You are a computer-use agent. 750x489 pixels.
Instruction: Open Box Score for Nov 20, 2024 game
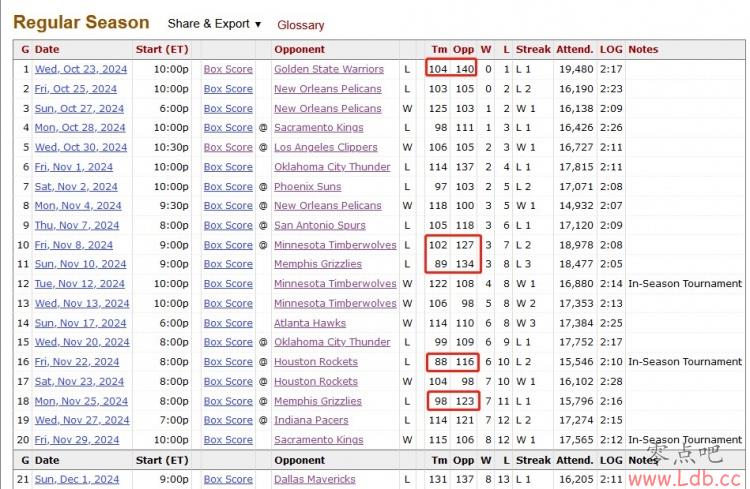pos(228,342)
